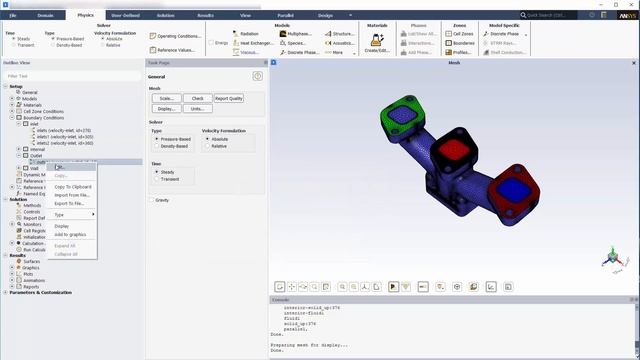Open Cell Zones in the Zones group
The height and width of the screenshot is (360, 640).
[x=459, y=34]
